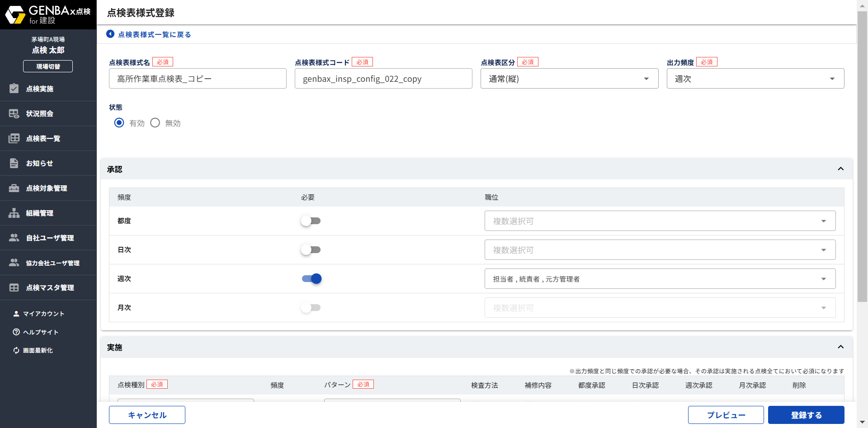Image resolution: width=868 pixels, height=428 pixels.
Task: Open お知らせ from the sidebar
Action: (14, 163)
